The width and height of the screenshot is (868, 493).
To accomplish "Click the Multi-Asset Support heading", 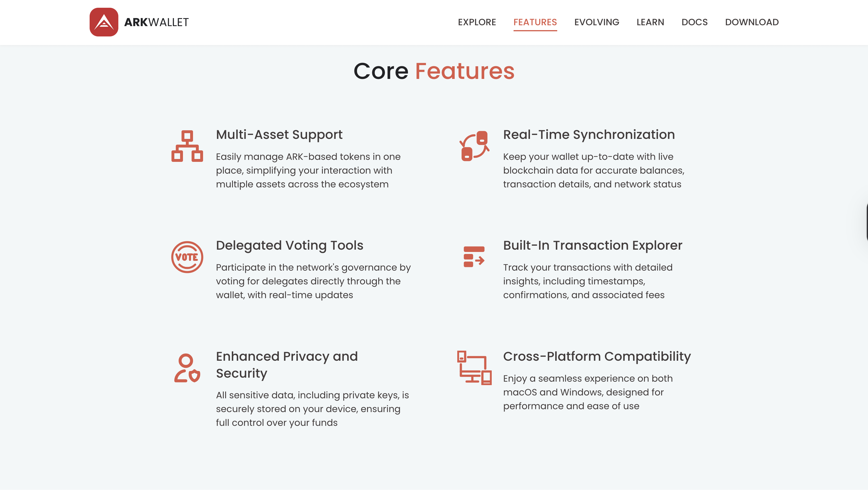I will 279,135.
